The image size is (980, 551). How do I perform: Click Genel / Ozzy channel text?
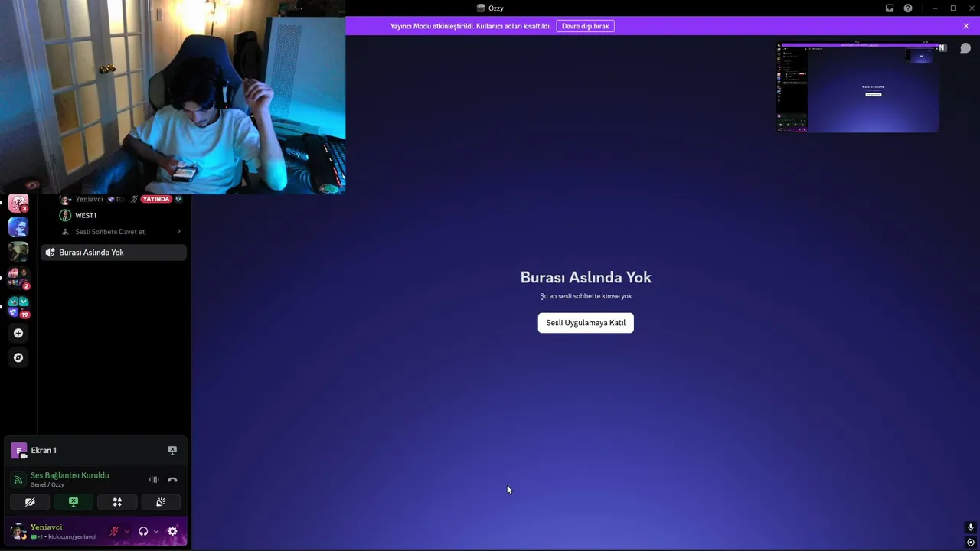[47, 485]
